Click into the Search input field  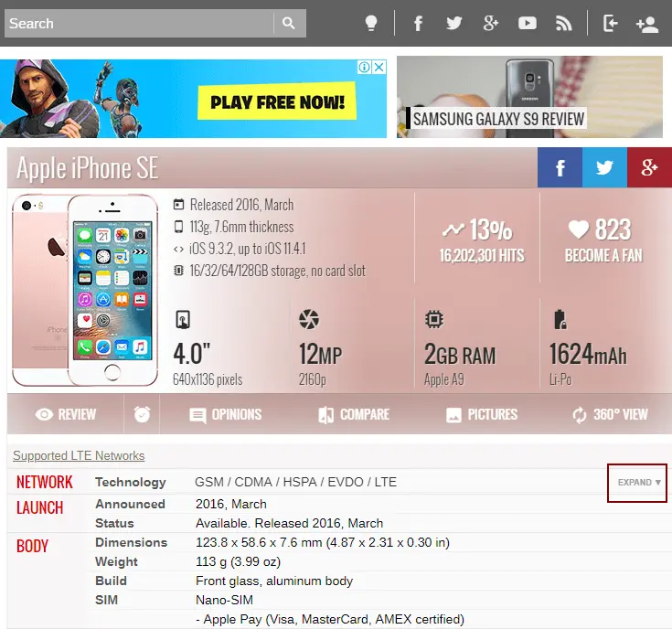139,23
